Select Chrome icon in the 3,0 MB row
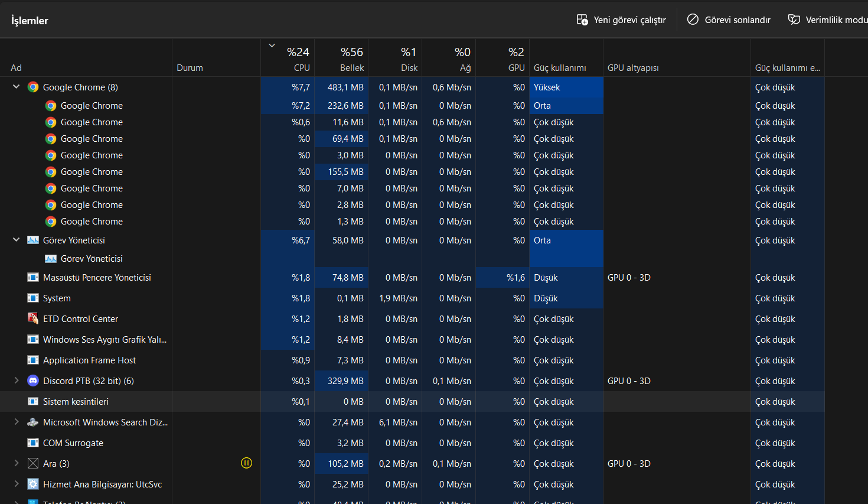The image size is (868, 504). point(51,155)
